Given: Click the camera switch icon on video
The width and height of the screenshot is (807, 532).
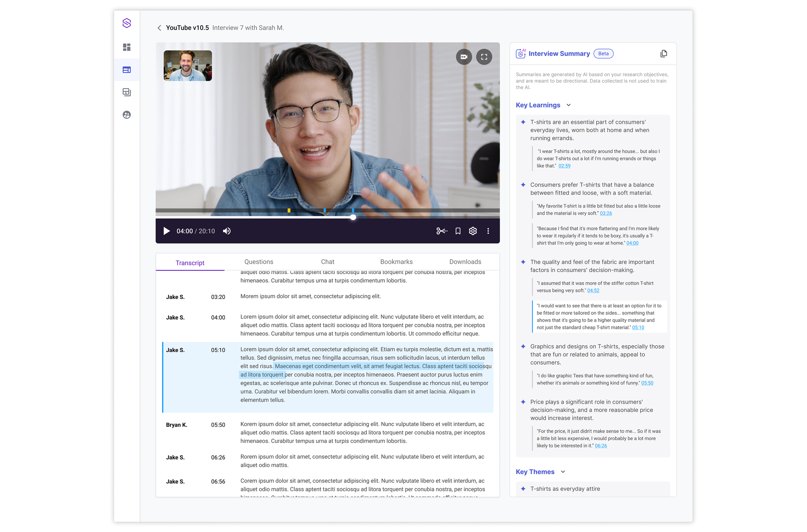Looking at the screenshot, I should 464,57.
